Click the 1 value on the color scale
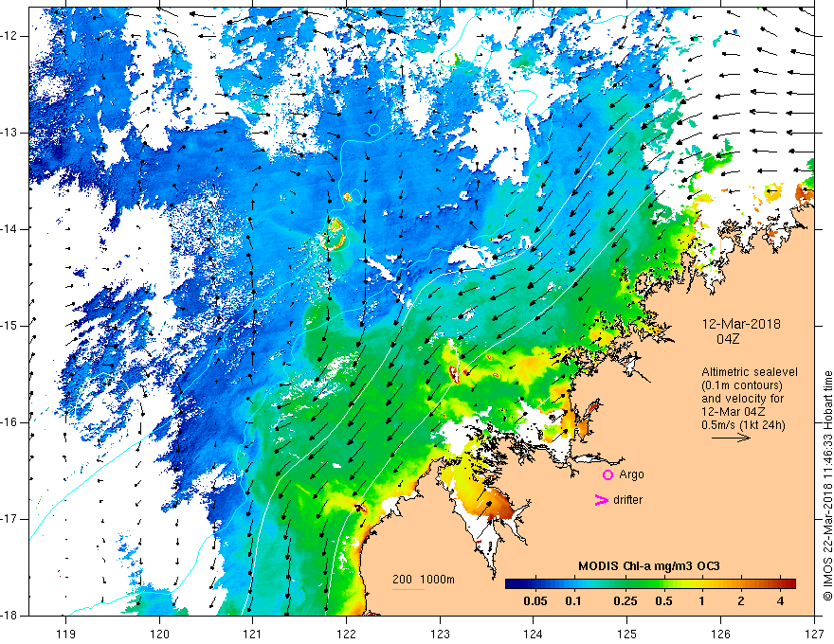The height and width of the screenshot is (644, 834). [702, 601]
